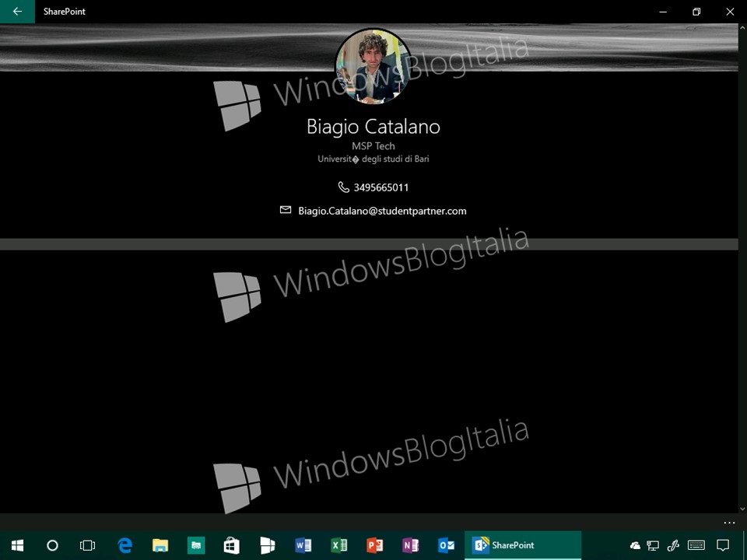Open the three-dot more options menu
The height and width of the screenshot is (560, 747).
(729, 523)
